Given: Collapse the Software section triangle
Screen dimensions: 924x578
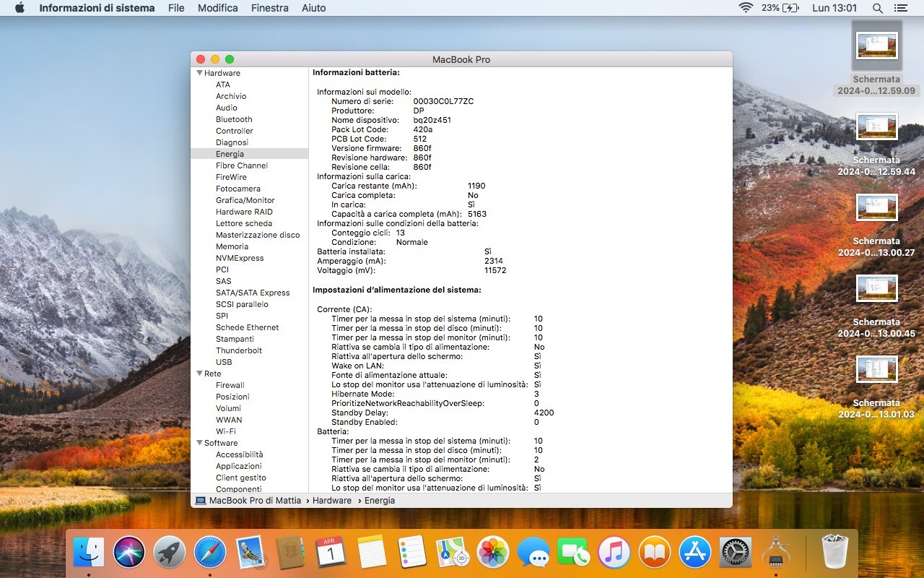Looking at the screenshot, I should (199, 443).
